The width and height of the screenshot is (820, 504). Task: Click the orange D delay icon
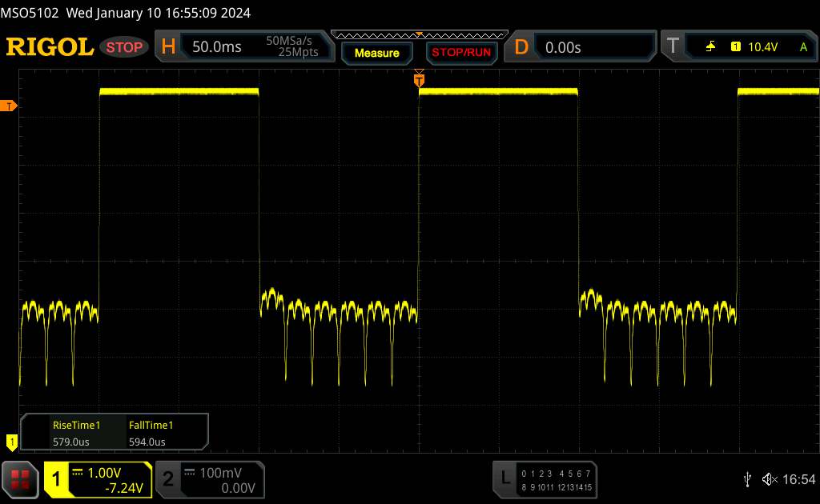click(x=521, y=47)
